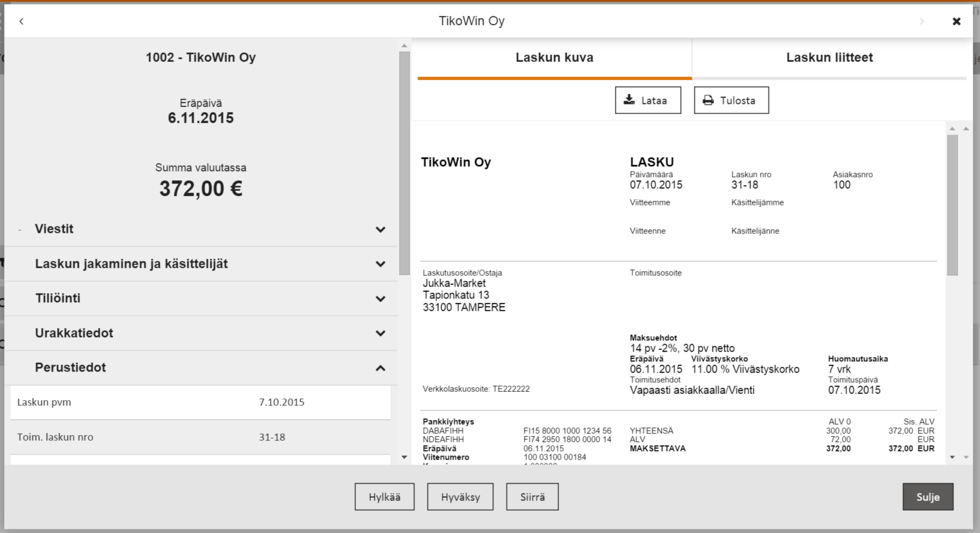Click the sum 372,00 € in left panel
Image resolution: width=980 pixels, height=533 pixels.
[x=201, y=189]
